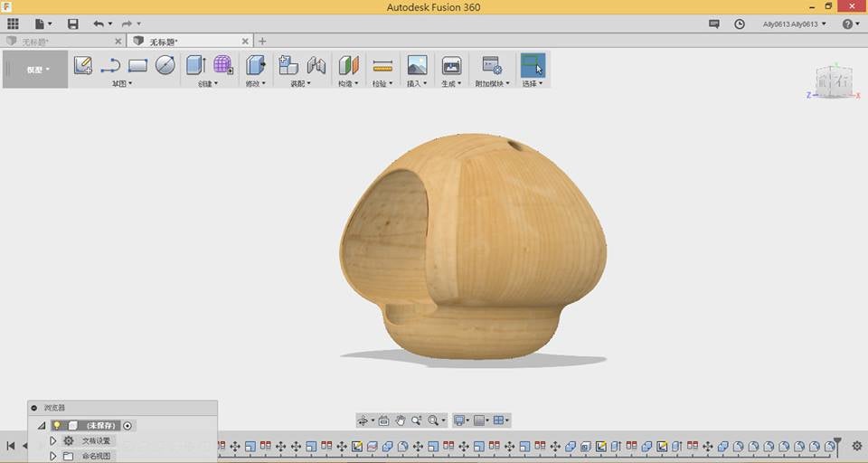Close the second 无标题 document tab
868x463 pixels.
pyautogui.click(x=245, y=42)
